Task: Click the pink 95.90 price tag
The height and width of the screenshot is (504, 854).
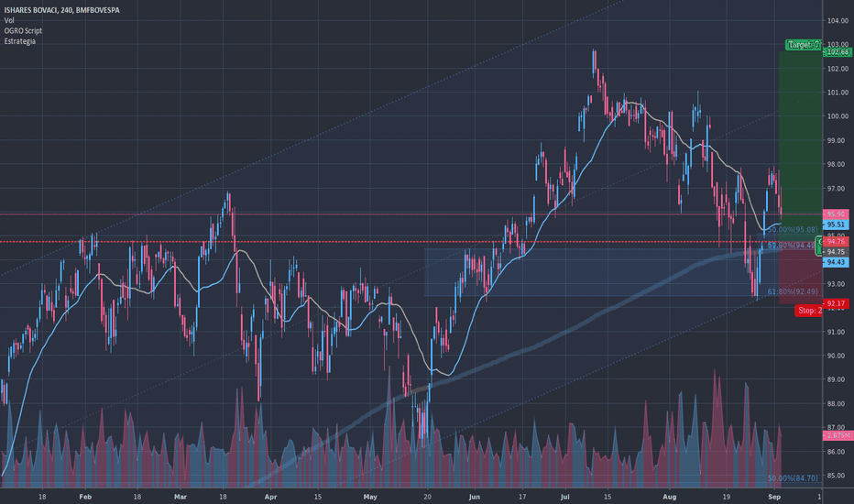Action: coord(836,214)
